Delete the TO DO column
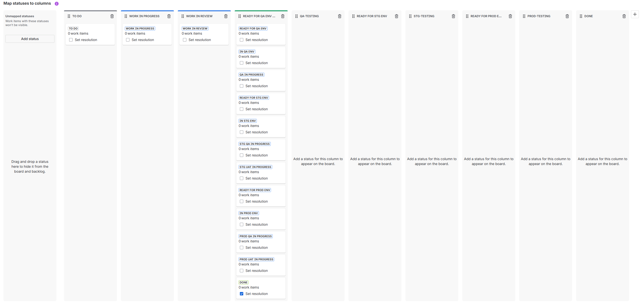The image size is (644, 305). (x=112, y=16)
